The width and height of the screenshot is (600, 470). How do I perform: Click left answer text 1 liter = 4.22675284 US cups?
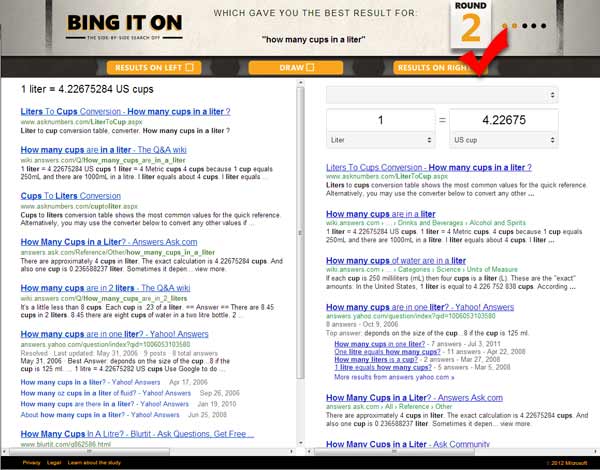[87, 89]
